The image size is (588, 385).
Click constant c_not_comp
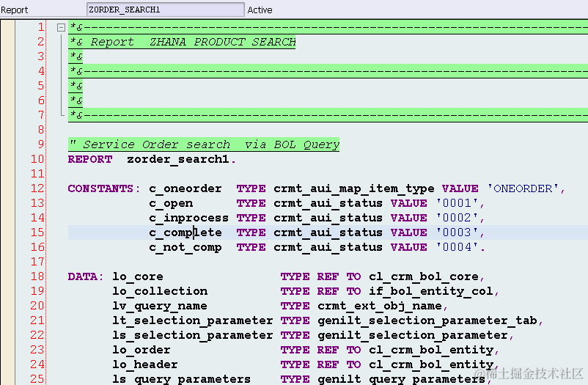click(x=185, y=247)
